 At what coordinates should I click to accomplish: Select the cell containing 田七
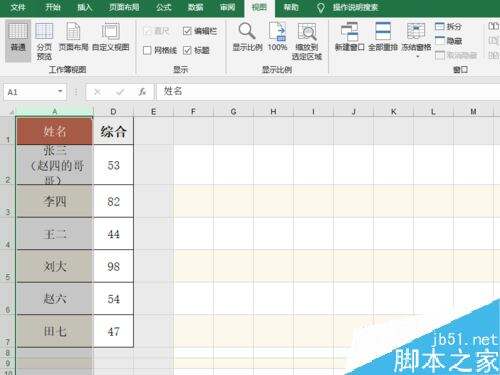[x=55, y=331]
